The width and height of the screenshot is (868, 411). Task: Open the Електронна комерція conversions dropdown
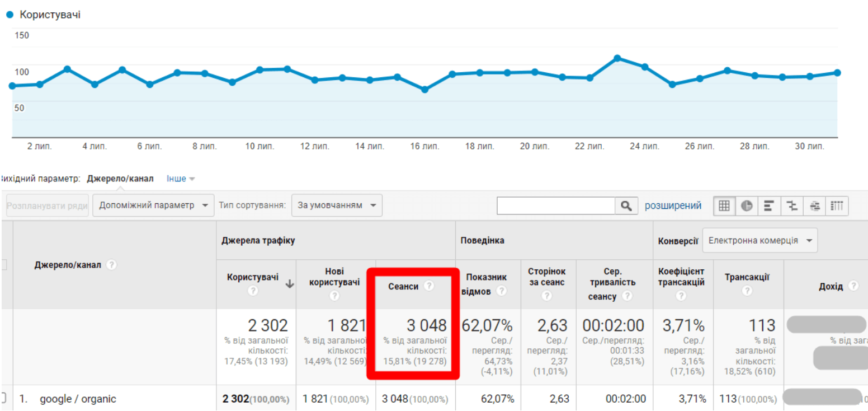(760, 241)
